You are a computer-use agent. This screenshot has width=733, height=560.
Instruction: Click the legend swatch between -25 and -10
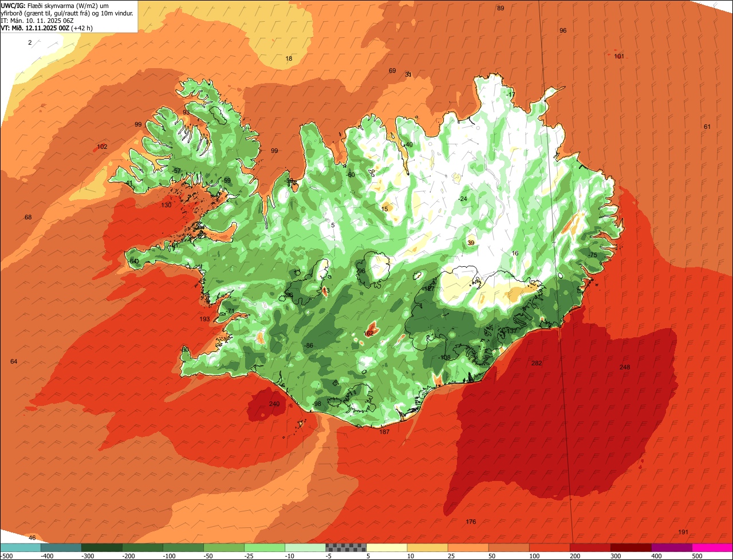[264, 547]
